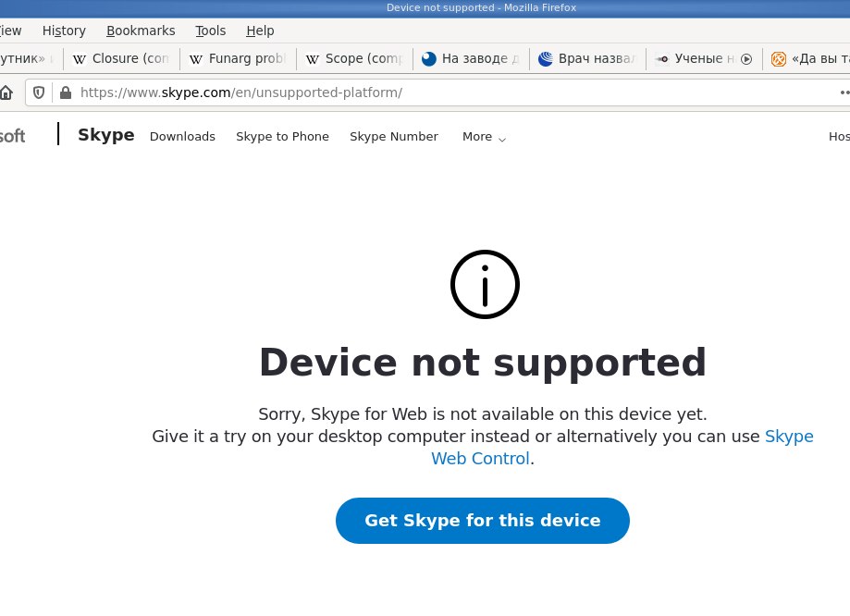Open the 'Врач назвал' bookmark
This screenshot has width=850, height=616.
pos(587,58)
